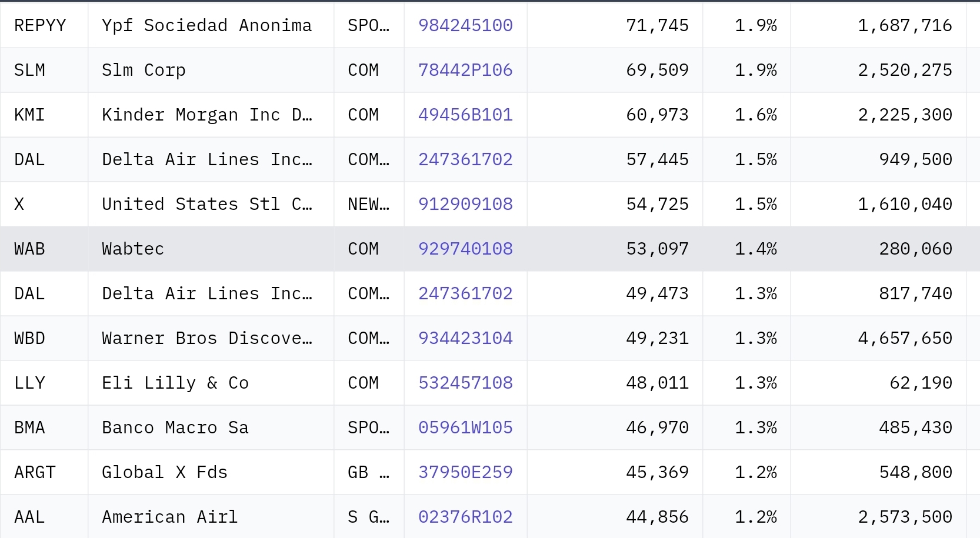Select the shares figure 280,060
980x538 pixels.
(x=915, y=249)
